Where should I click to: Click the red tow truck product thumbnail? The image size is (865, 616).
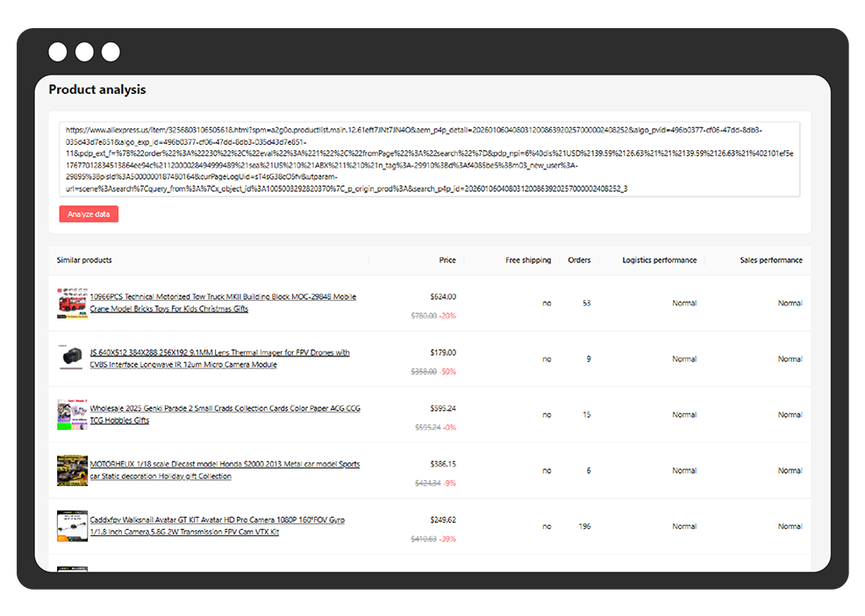point(72,303)
